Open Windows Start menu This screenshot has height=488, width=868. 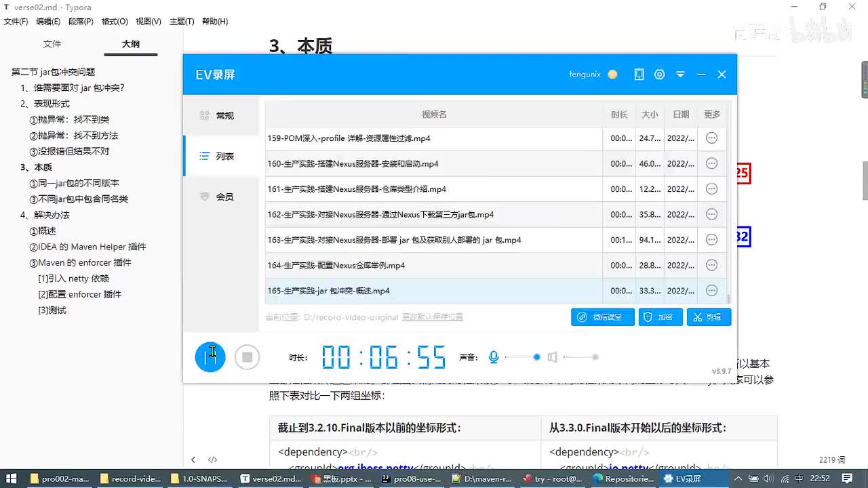pyautogui.click(x=12, y=479)
